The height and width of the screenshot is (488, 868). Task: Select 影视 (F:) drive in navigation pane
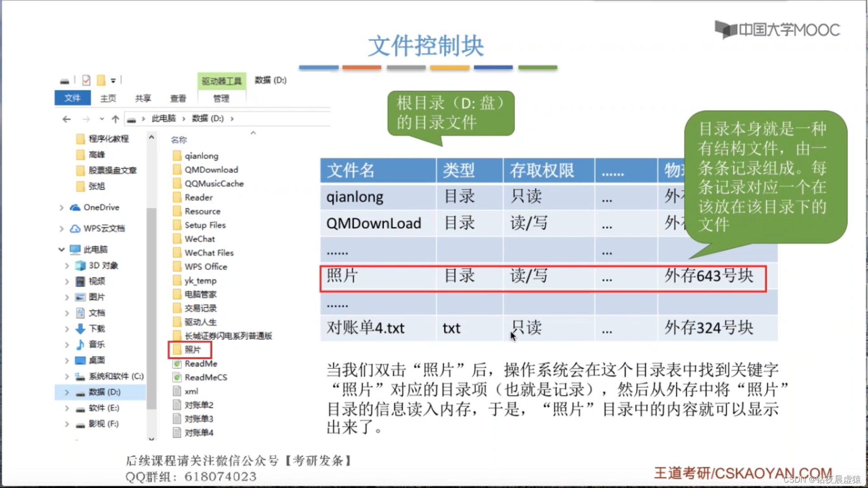tap(97, 424)
